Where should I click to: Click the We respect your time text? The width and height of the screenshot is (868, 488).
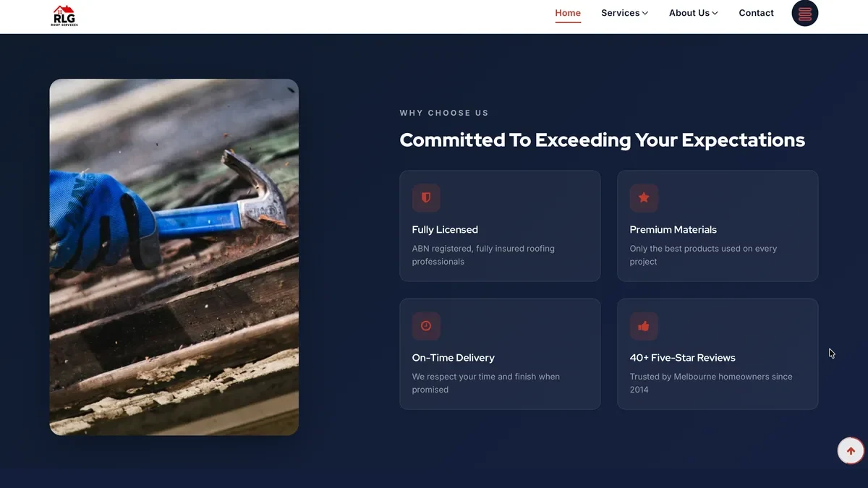(486, 383)
